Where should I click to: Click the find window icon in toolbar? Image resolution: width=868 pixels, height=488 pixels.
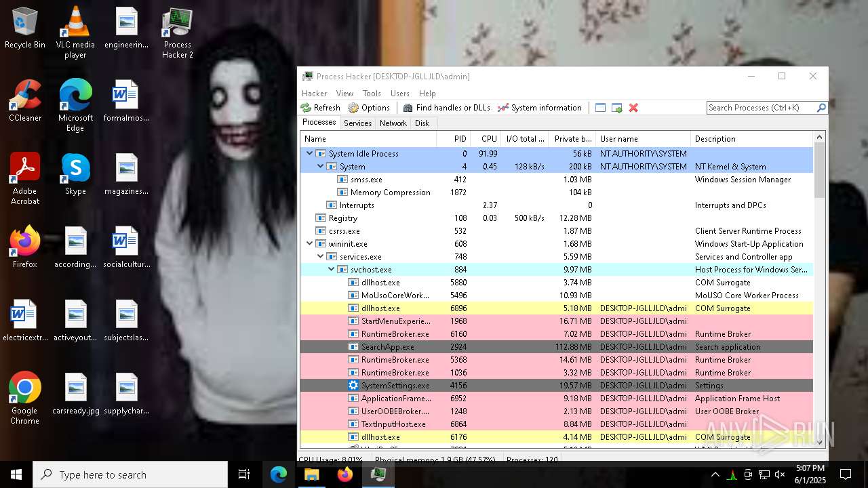tap(600, 108)
